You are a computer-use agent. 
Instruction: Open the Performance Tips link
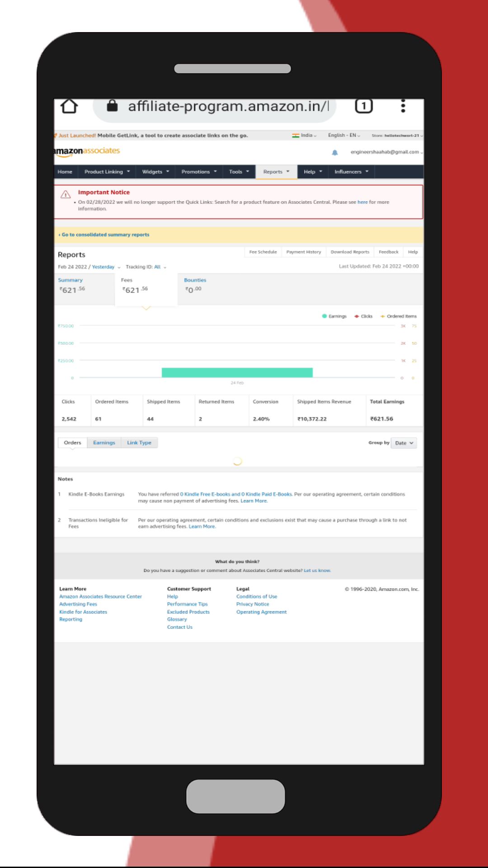pos(188,604)
